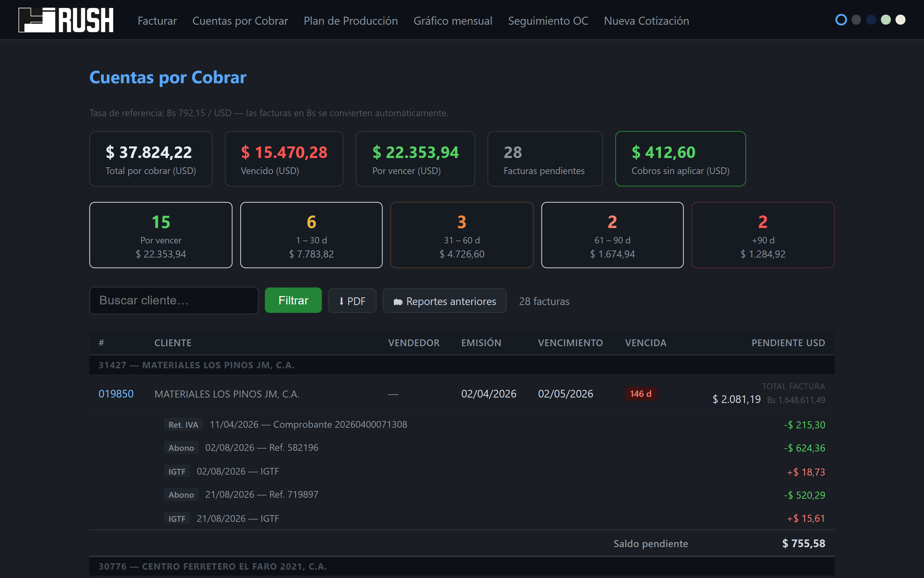Choose the navy blue theme dot
Image resolution: width=924 pixels, height=578 pixels.
pyautogui.click(x=871, y=20)
